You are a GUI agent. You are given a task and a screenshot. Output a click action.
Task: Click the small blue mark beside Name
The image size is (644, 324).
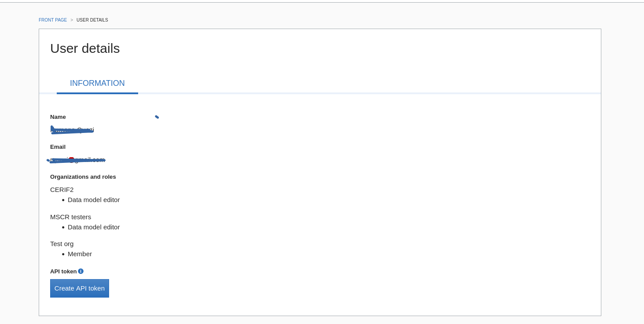[157, 117]
